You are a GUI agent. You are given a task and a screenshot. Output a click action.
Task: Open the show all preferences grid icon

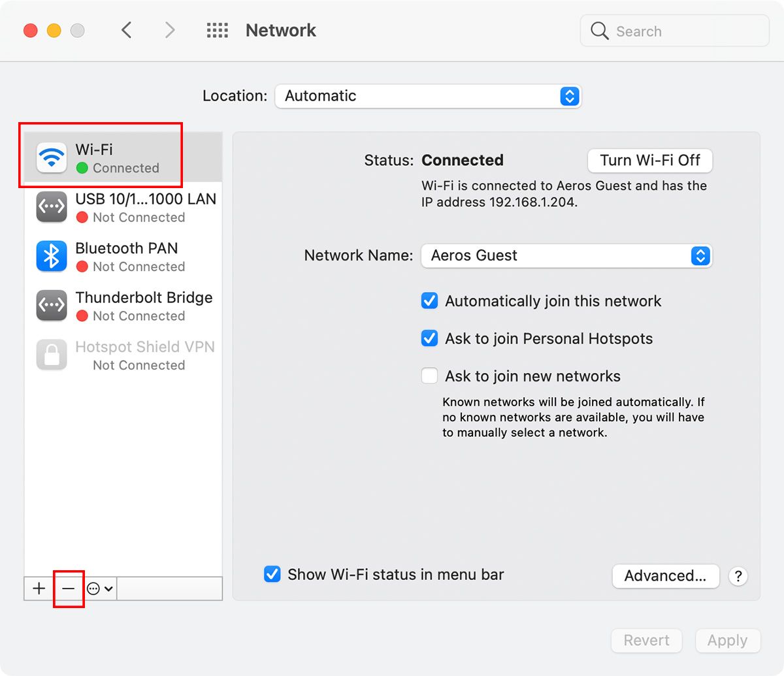point(217,30)
